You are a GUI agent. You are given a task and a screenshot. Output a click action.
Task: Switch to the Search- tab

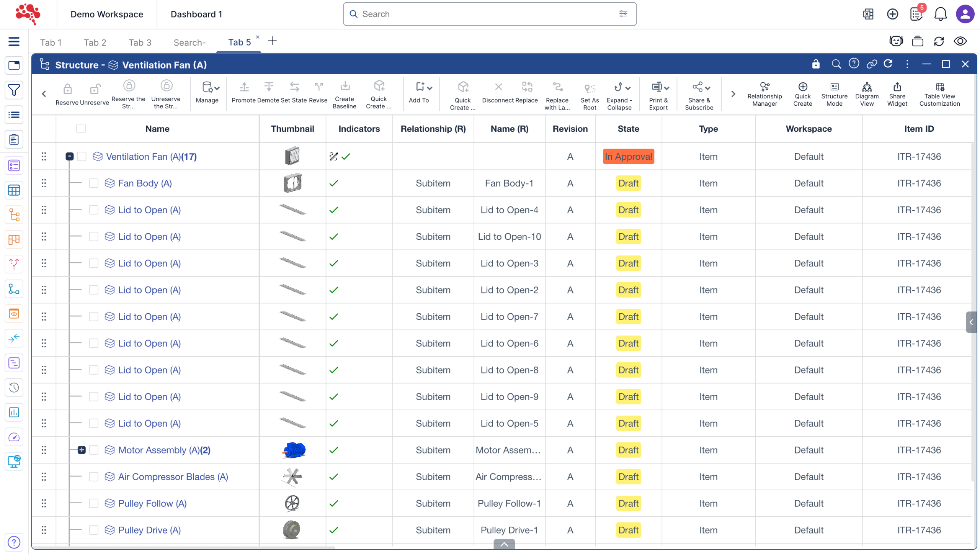point(189,43)
